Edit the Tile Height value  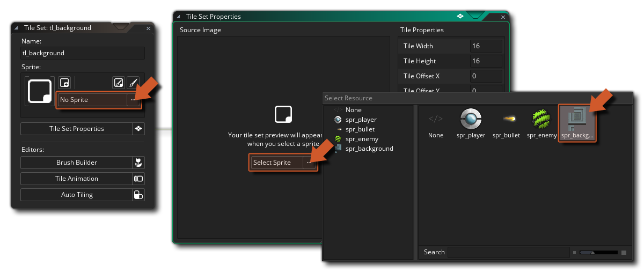coord(486,61)
